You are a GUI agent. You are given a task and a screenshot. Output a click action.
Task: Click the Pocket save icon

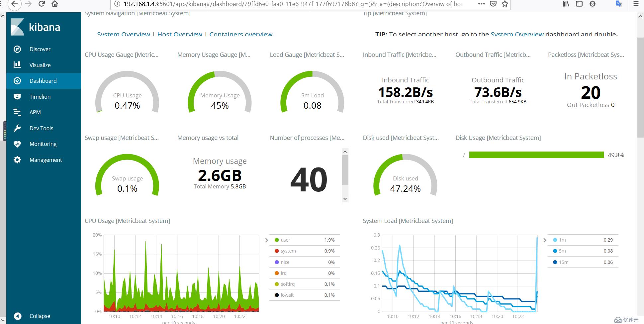(493, 4)
